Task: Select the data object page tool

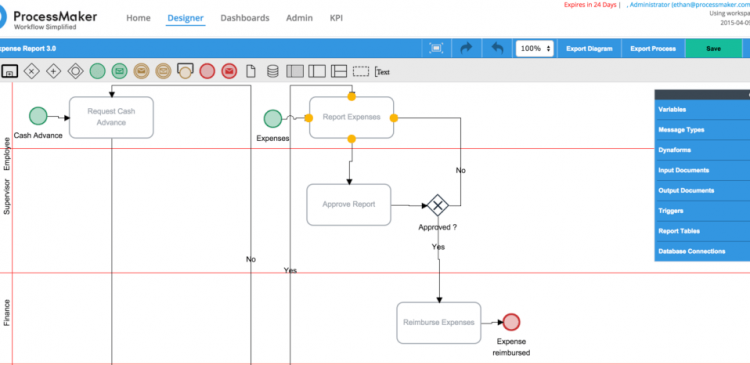Action: pyautogui.click(x=251, y=72)
